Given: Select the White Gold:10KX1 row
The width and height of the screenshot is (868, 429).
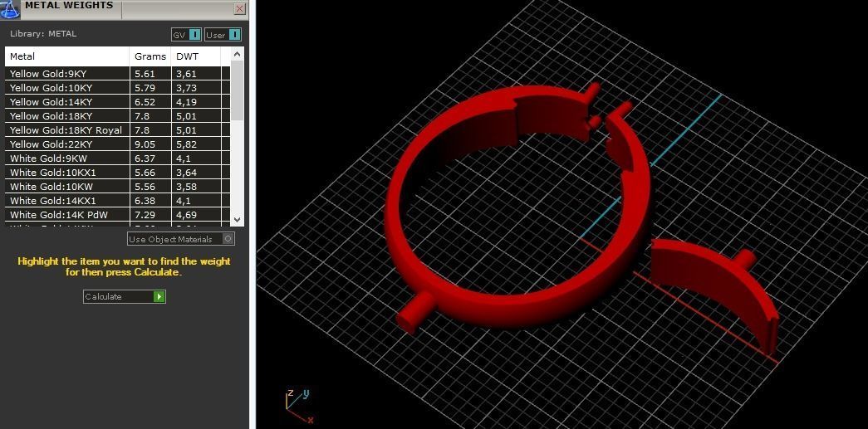Looking at the screenshot, I should coord(117,173).
